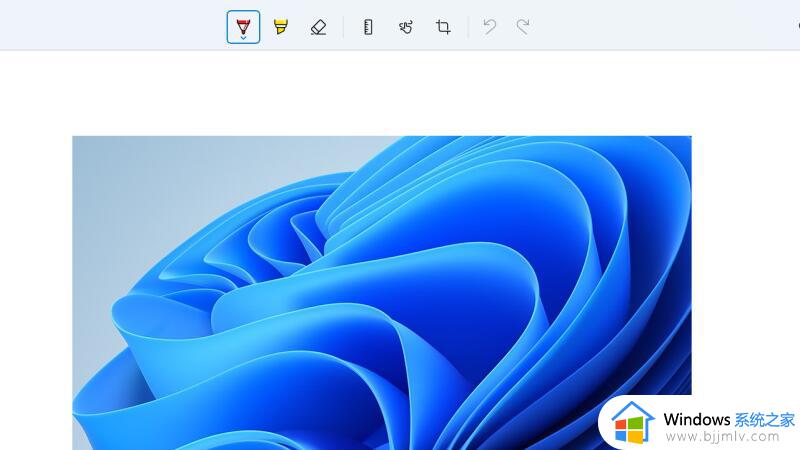Viewport: 800px width, 450px height.
Task: Toggle touch writing mode
Action: 406,27
